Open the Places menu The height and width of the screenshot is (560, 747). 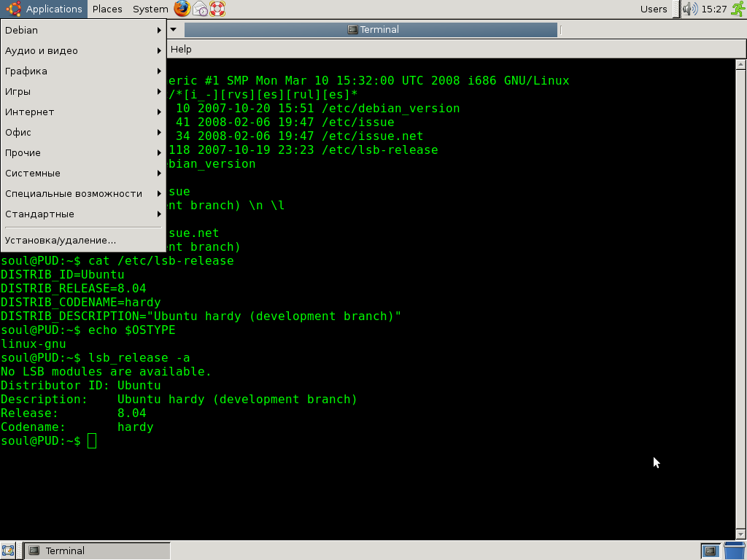coord(107,9)
